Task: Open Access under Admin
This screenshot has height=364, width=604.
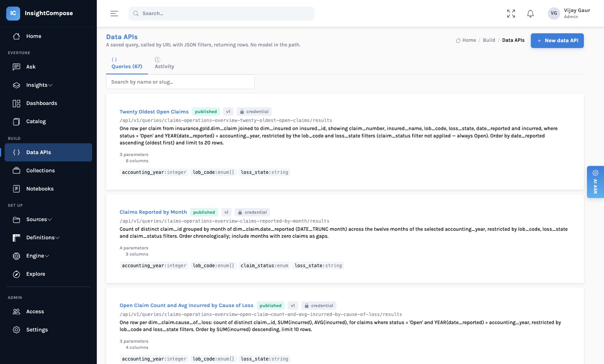Action: [48, 311]
